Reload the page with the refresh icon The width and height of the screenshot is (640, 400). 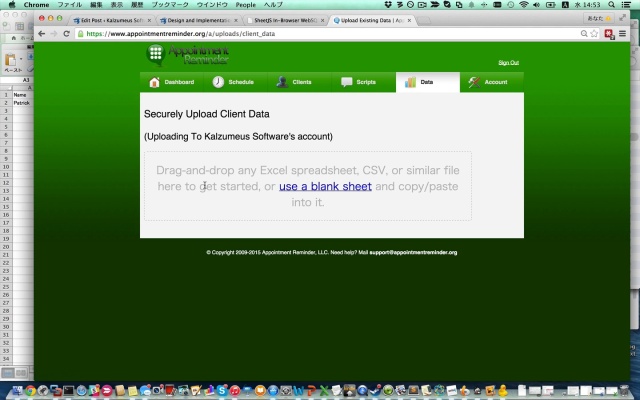coord(67,33)
